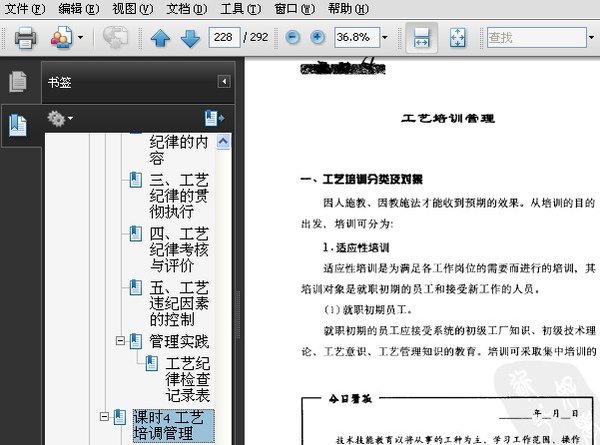
Task: Click the zoom out minus button
Action: (293, 37)
